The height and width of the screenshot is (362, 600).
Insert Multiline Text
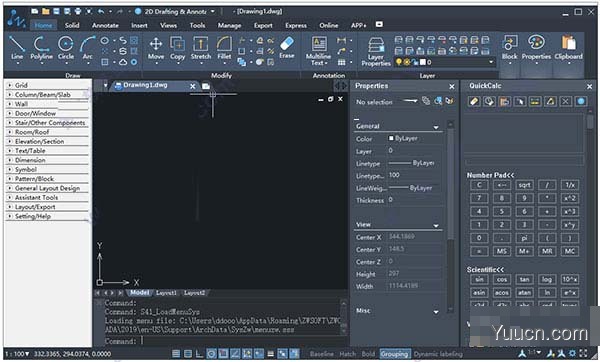[x=318, y=51]
